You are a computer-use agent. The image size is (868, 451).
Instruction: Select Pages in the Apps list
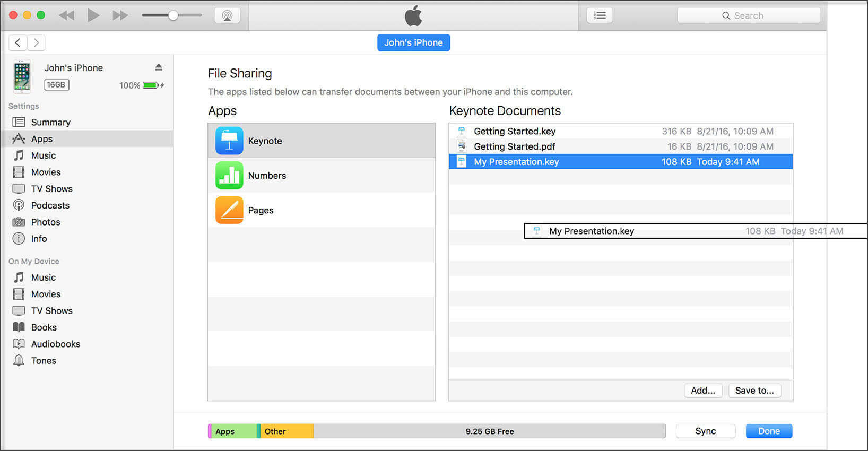322,210
